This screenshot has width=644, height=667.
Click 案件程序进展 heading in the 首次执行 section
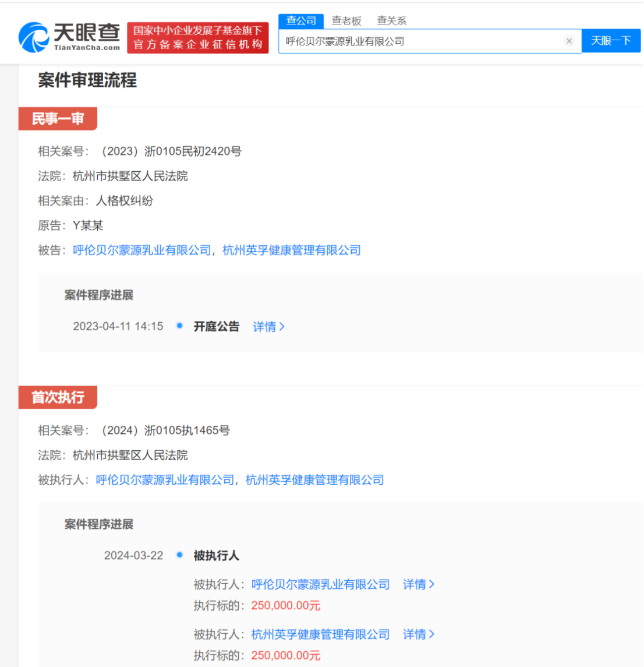pyautogui.click(x=99, y=524)
